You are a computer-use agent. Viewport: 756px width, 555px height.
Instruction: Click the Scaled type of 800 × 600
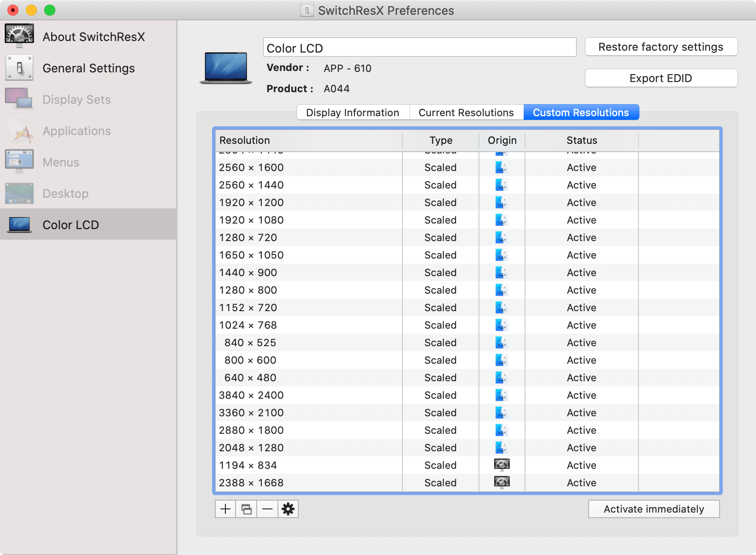(441, 360)
